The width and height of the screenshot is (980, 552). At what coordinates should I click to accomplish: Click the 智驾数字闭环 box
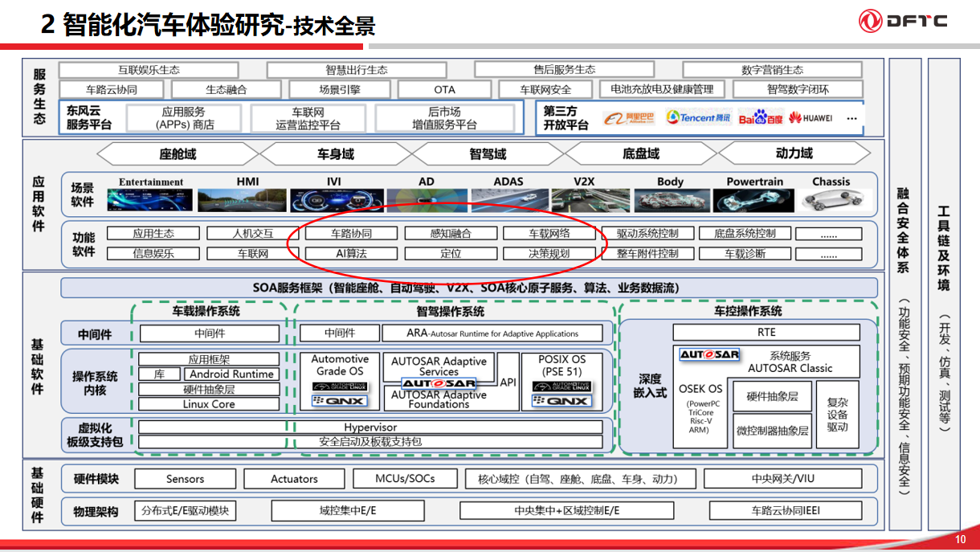coord(798,90)
